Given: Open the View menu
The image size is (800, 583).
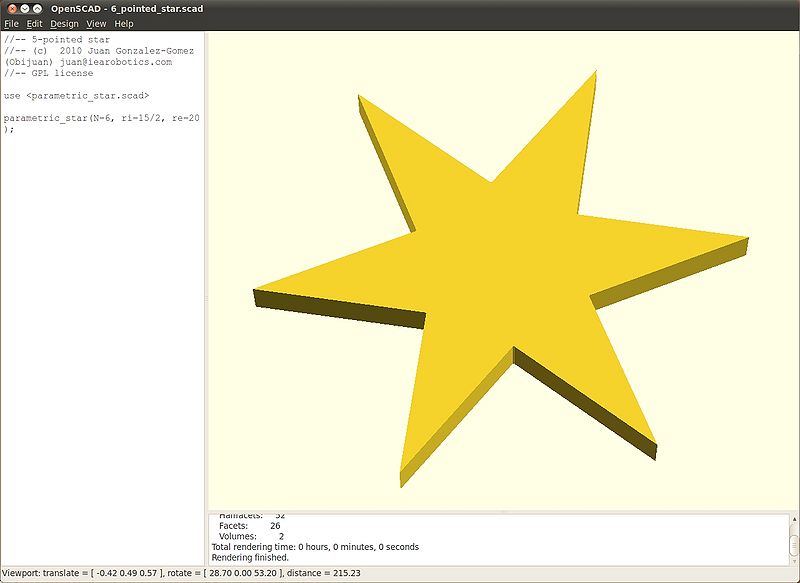Looking at the screenshot, I should [x=96, y=23].
